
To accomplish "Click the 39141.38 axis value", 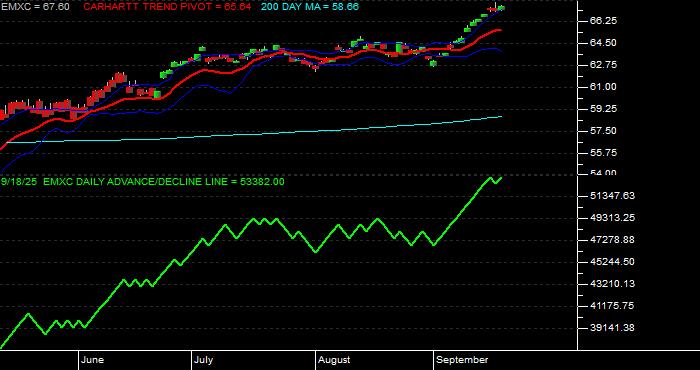I will 612,328.
